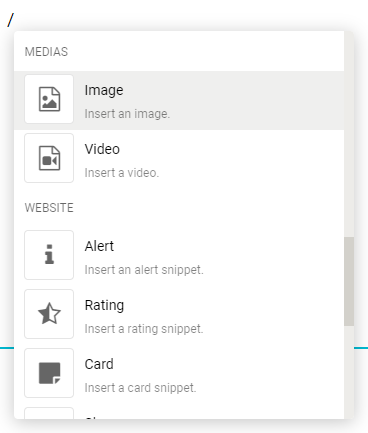This screenshot has width=368, height=433.
Task: Click the Rating half-star icon
Action: [x=49, y=314]
